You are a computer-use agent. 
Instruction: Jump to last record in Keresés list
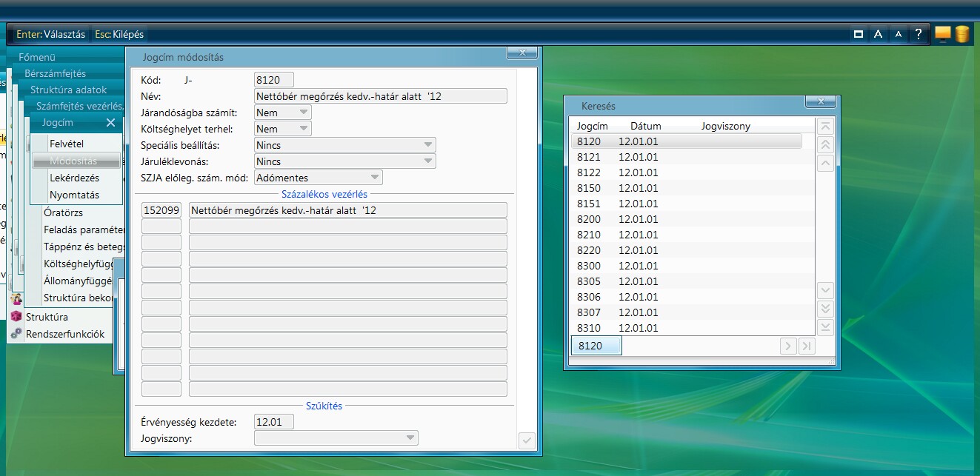point(825,327)
